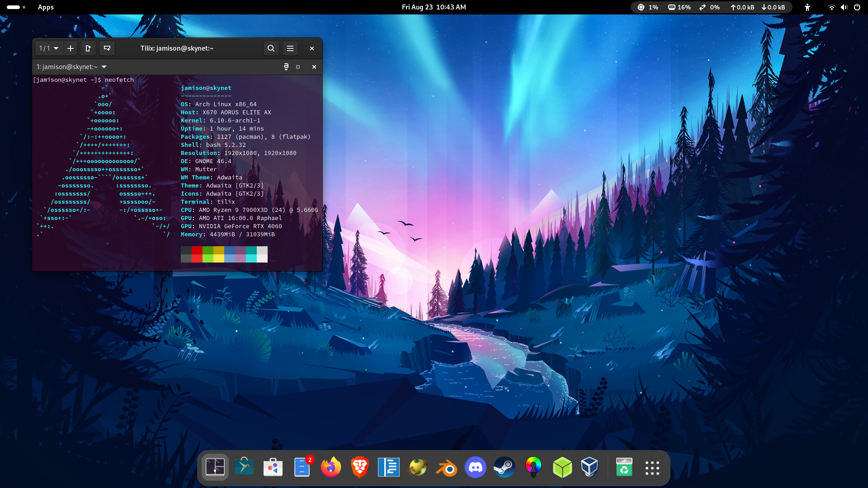Open the Tilix hamburger menu
The width and height of the screenshot is (868, 488).
point(290,48)
